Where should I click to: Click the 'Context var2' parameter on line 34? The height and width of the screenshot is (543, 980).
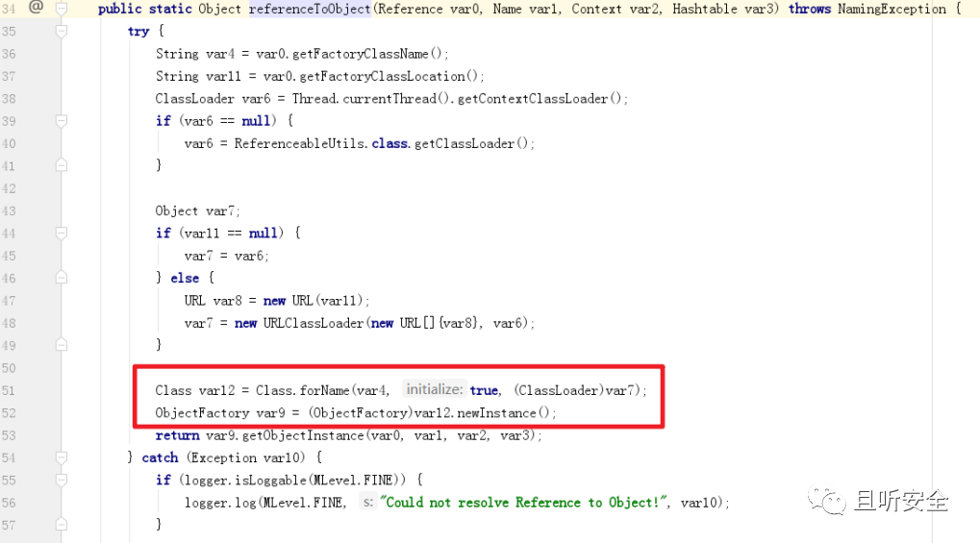pos(616,9)
